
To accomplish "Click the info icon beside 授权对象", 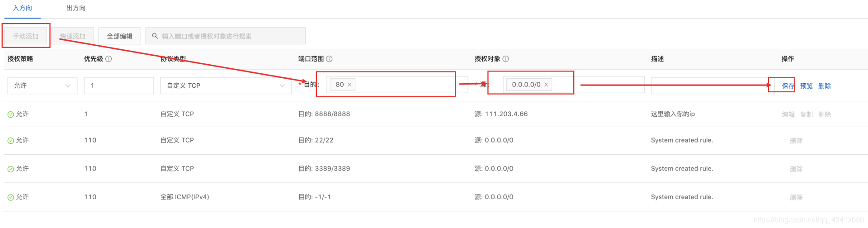I will (x=505, y=59).
